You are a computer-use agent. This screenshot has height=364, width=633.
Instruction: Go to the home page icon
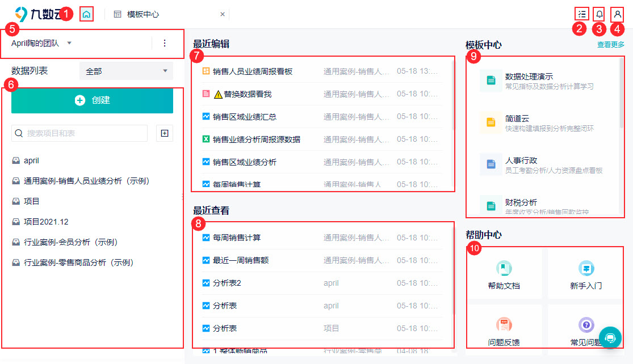[86, 15]
